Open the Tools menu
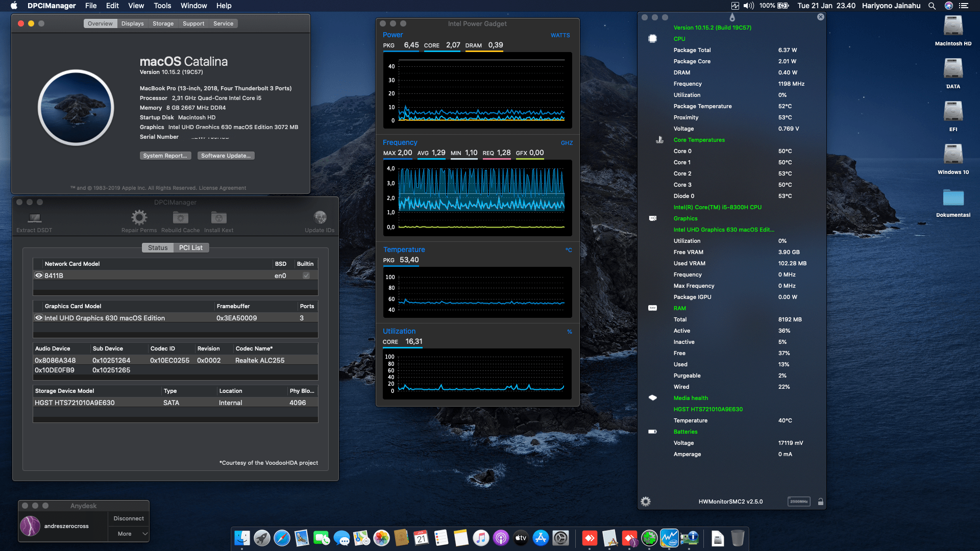Image resolution: width=980 pixels, height=551 pixels. (x=162, y=6)
